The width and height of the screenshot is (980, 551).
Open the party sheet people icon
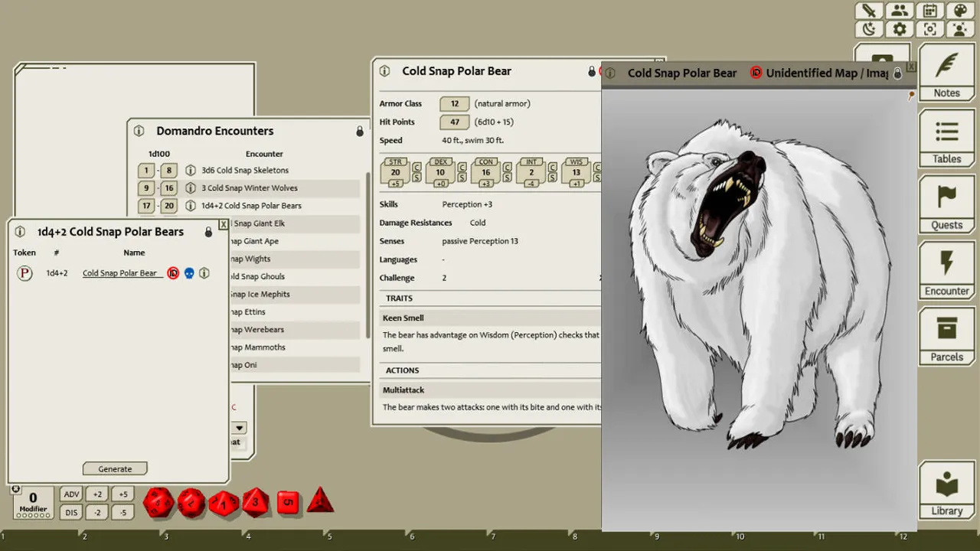coord(900,11)
